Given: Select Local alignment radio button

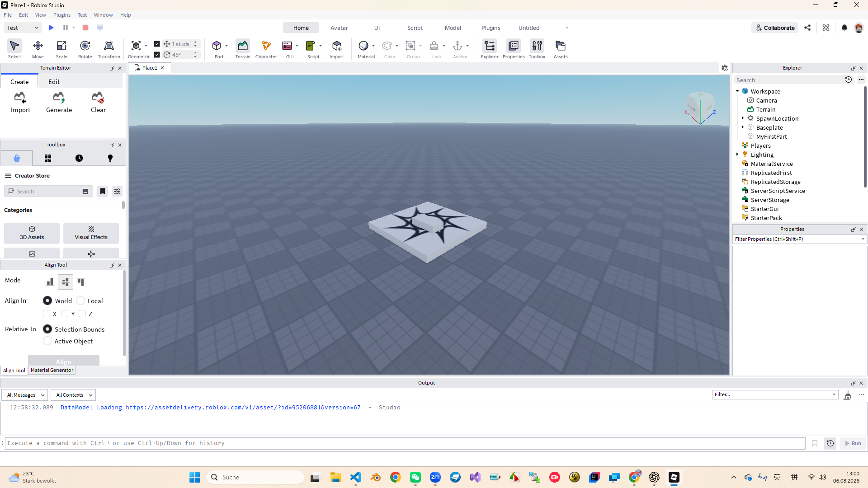Looking at the screenshot, I should point(80,300).
